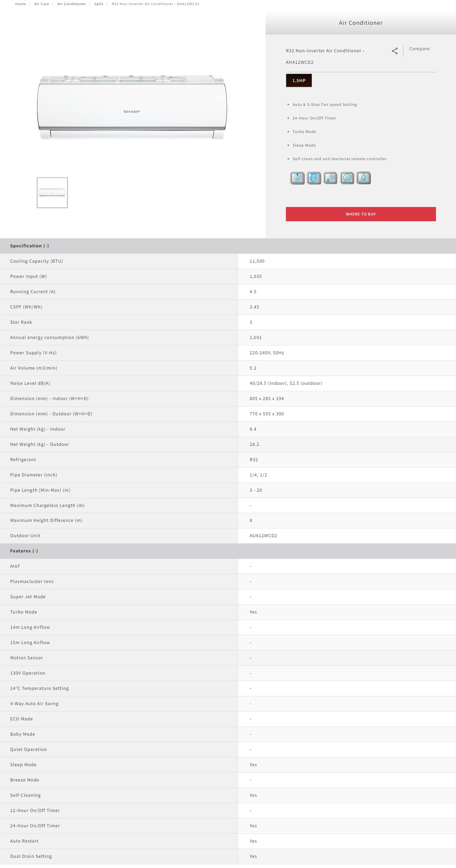Click the 'Dual Drain Setting' feature label
The height and width of the screenshot is (868, 456).
(31, 856)
